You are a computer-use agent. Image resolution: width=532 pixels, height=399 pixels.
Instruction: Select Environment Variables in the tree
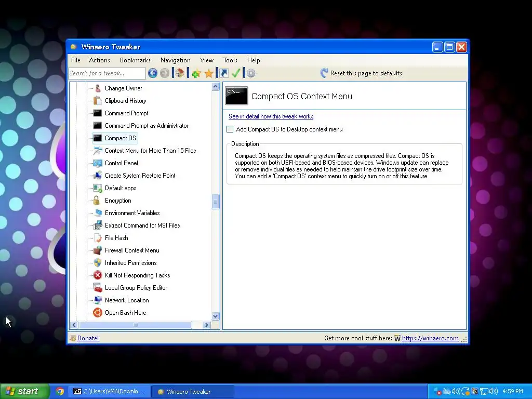tap(132, 213)
